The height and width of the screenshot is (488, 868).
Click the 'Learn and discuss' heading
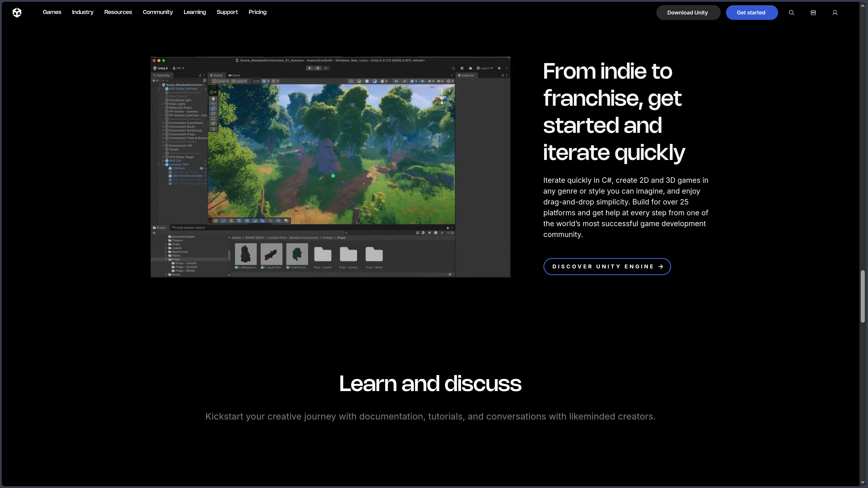(430, 384)
